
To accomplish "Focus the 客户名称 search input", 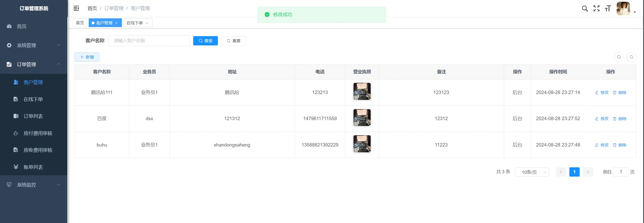I will 149,41.
